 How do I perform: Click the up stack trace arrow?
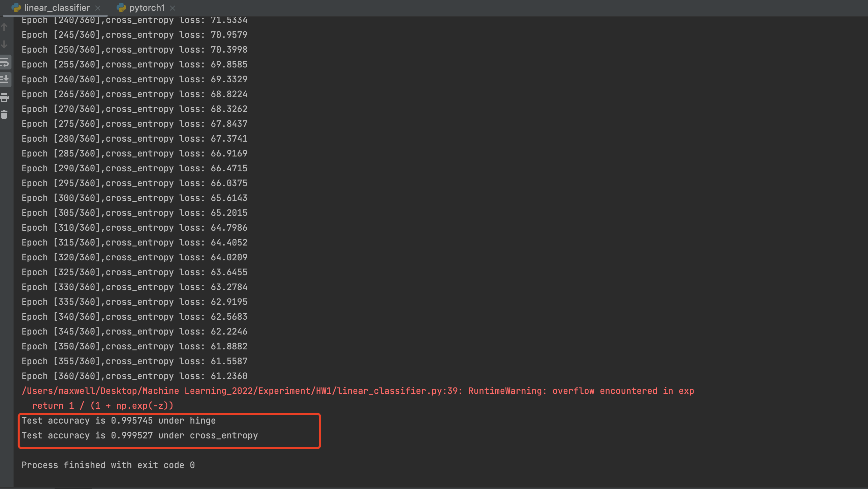(4, 27)
